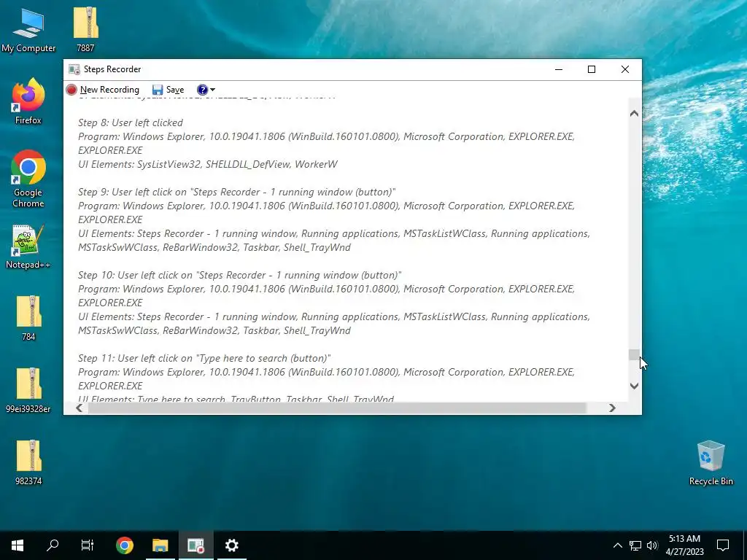This screenshot has width=747, height=560.
Task: Click the horizontal scrollbar thumb
Action: tap(337, 408)
